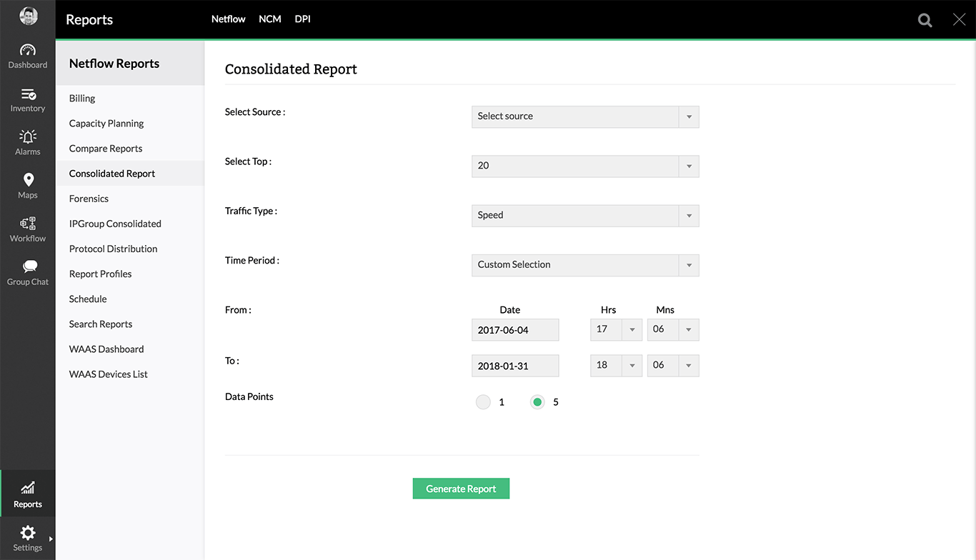Open Group Chat bubble icon
Image resolution: width=976 pixels, height=560 pixels.
[29, 267]
